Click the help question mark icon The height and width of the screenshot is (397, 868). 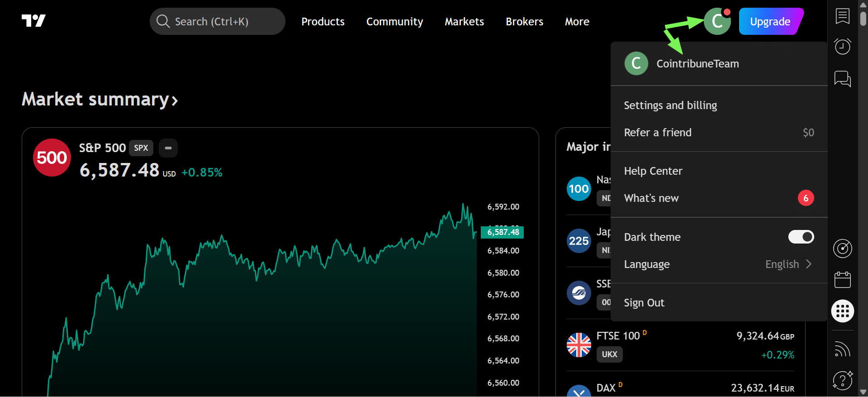click(x=842, y=380)
